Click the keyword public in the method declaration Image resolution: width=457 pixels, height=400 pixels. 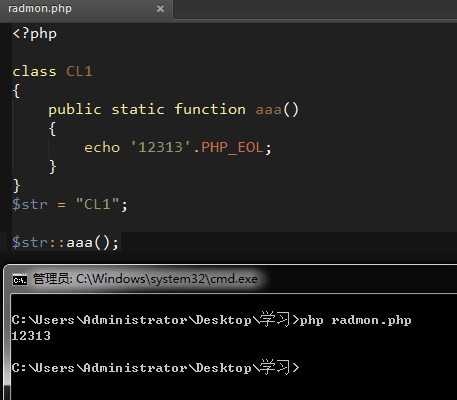tap(75, 110)
